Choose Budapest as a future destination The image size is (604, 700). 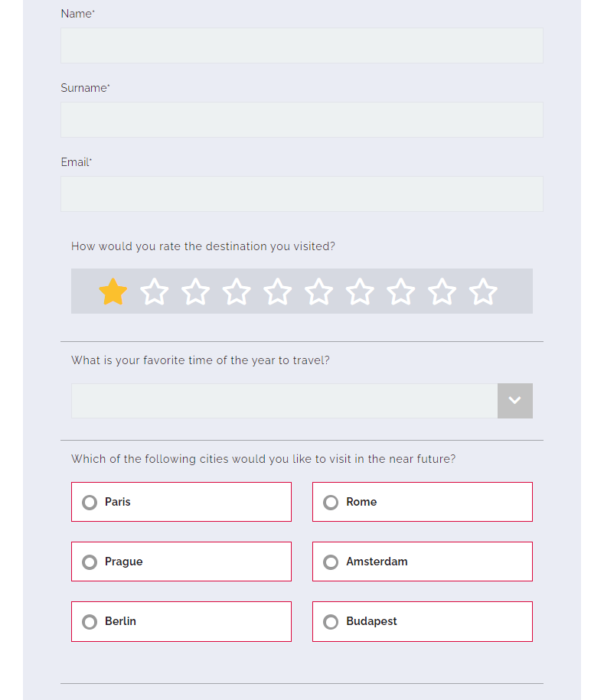click(330, 621)
